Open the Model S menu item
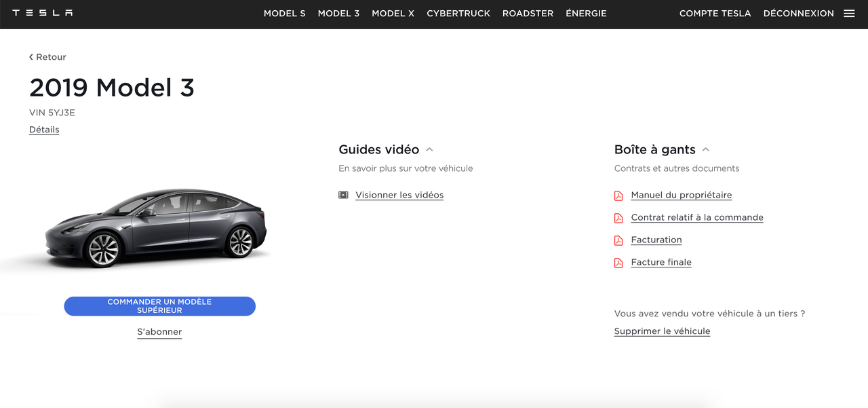 click(x=285, y=13)
